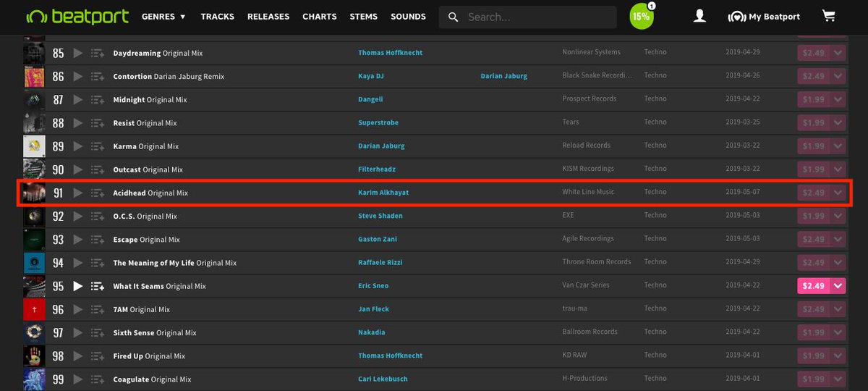The width and height of the screenshot is (868, 391).
Task: Buy Acidhead for $2.49
Action: point(814,193)
